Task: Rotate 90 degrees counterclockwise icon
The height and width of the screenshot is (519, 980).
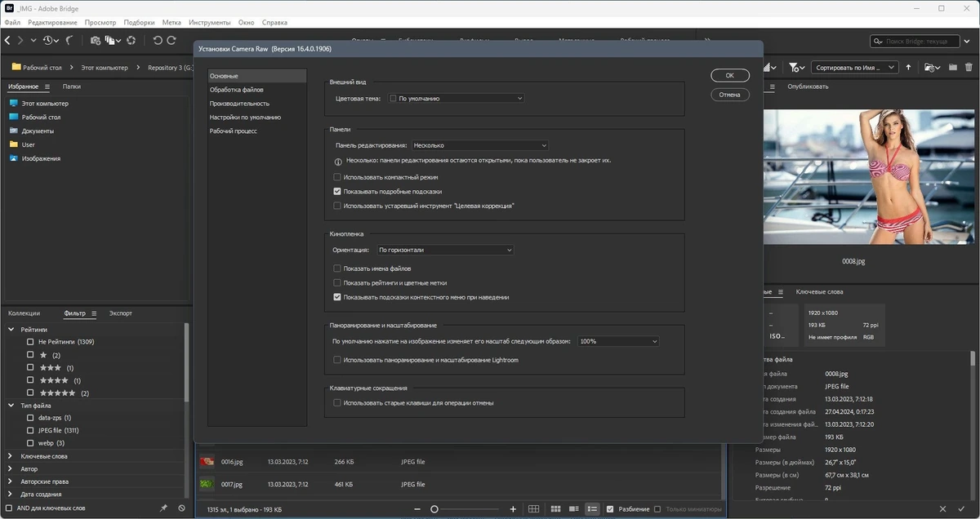Action: 158,40
